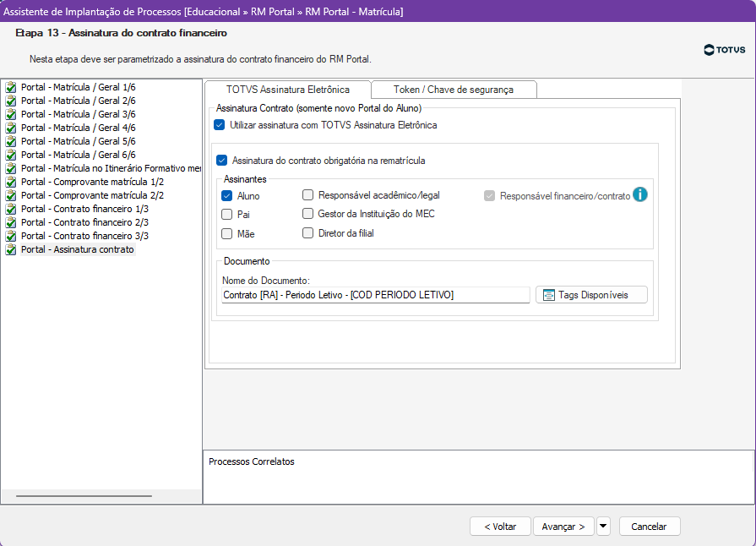The width and height of the screenshot is (756, 546).
Task: Click the Cancelar button
Action: tap(650, 527)
